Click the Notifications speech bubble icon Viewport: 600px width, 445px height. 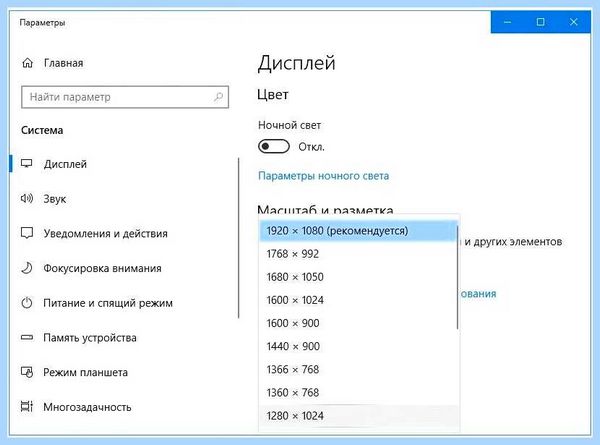(27, 233)
